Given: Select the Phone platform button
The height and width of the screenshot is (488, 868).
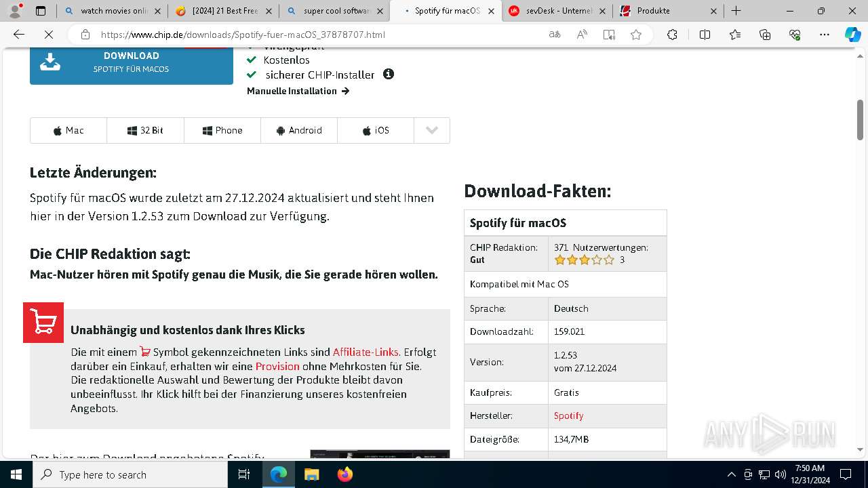Looking at the screenshot, I should pos(222,130).
